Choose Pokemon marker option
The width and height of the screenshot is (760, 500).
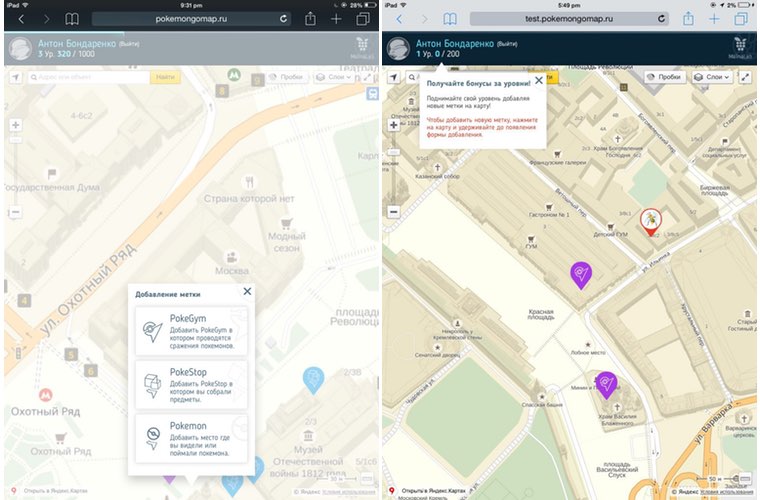(191, 438)
